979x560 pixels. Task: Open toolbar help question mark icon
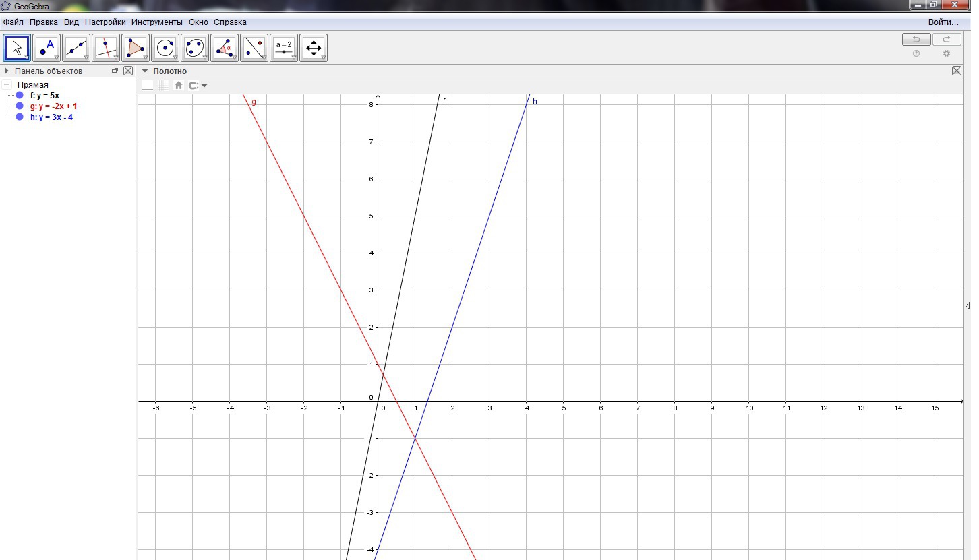[916, 53]
